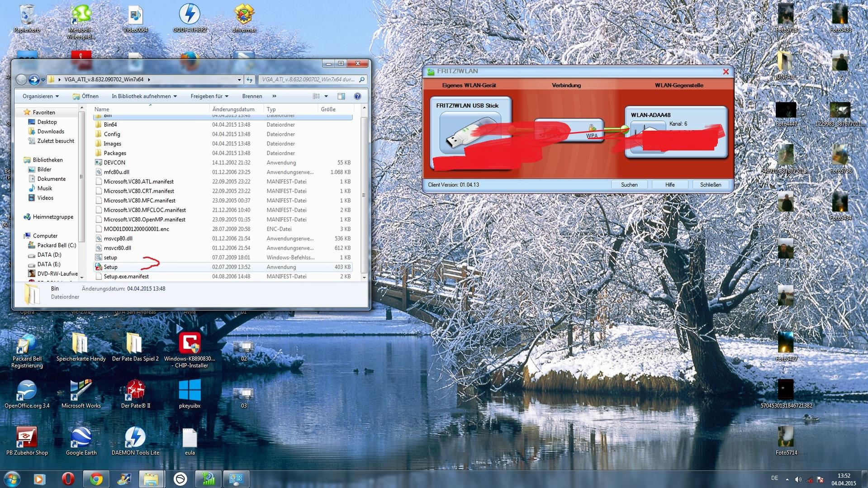Select Heimnetzgruppe in the navigation pane

pos(53,217)
